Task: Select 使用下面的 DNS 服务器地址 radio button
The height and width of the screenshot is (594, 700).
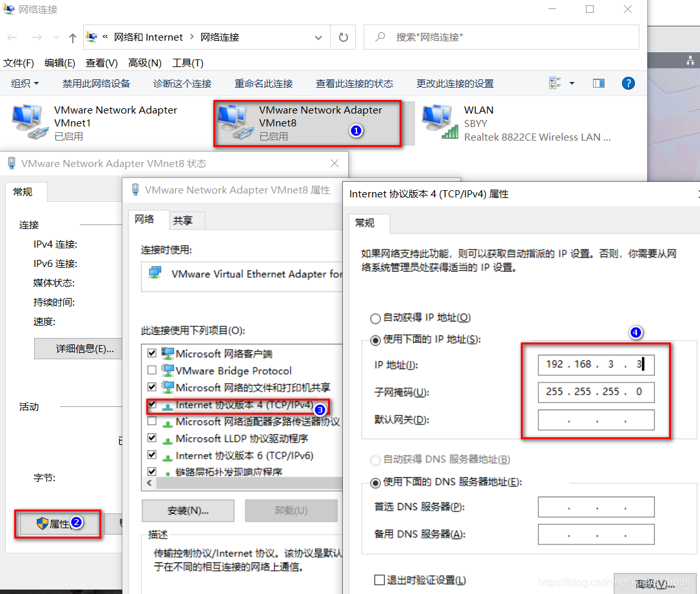Action: pos(375,483)
